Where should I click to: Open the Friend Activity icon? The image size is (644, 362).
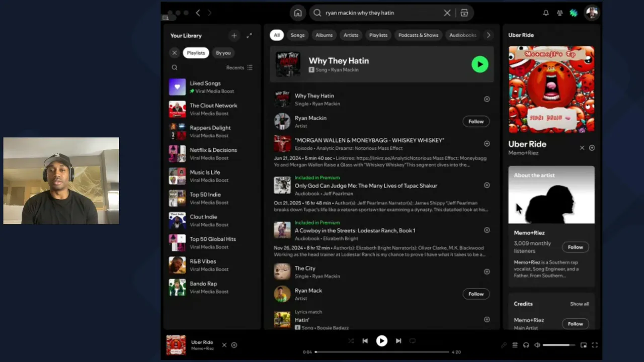(559, 13)
